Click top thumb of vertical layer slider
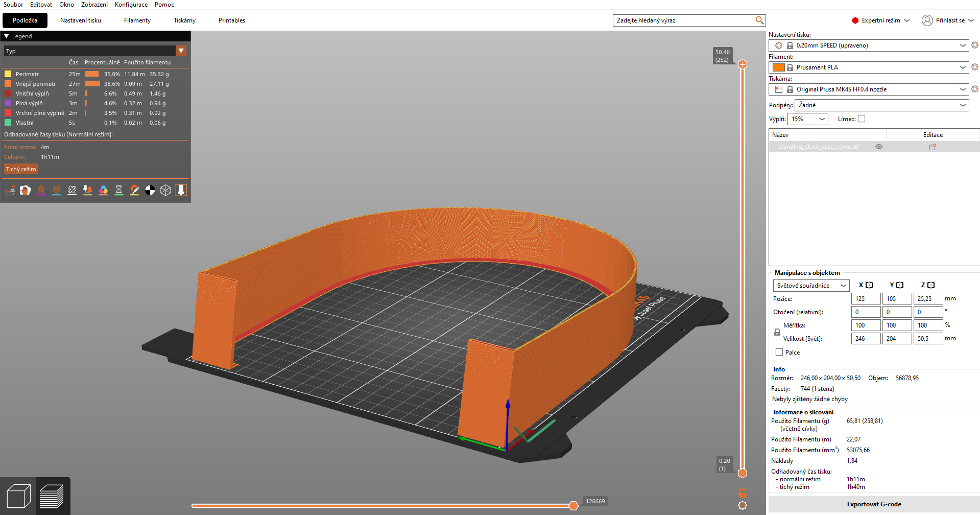Image resolution: width=980 pixels, height=515 pixels. tap(743, 64)
